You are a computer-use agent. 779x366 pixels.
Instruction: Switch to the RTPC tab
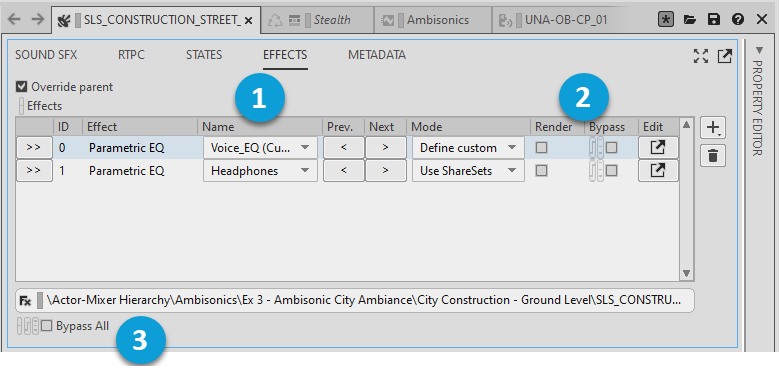tap(131, 55)
